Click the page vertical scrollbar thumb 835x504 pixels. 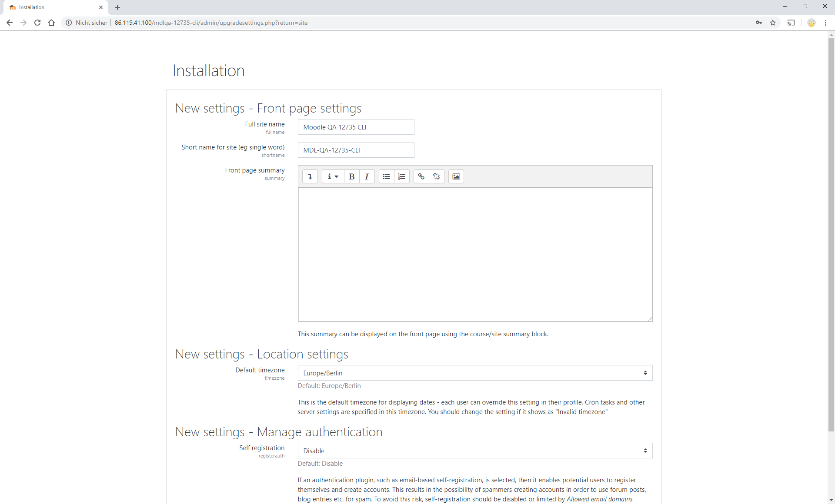click(831, 235)
